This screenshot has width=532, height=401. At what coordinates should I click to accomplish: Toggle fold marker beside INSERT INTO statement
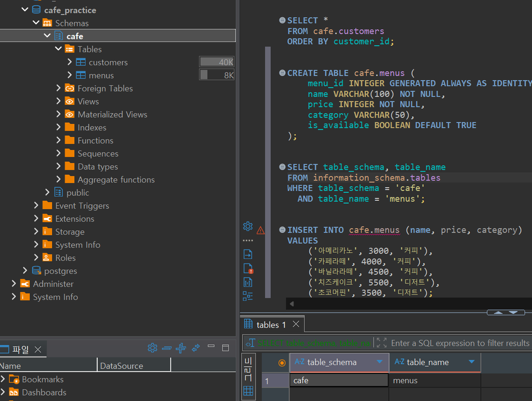pos(282,230)
